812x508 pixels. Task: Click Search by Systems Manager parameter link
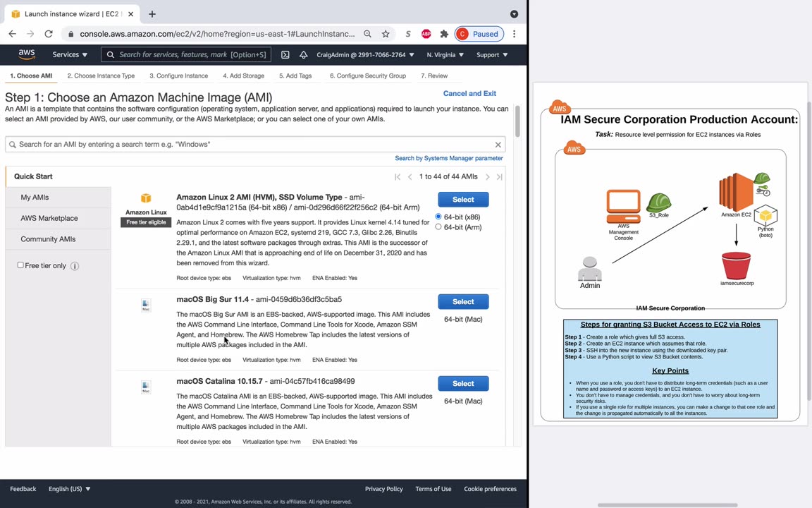[x=448, y=158]
